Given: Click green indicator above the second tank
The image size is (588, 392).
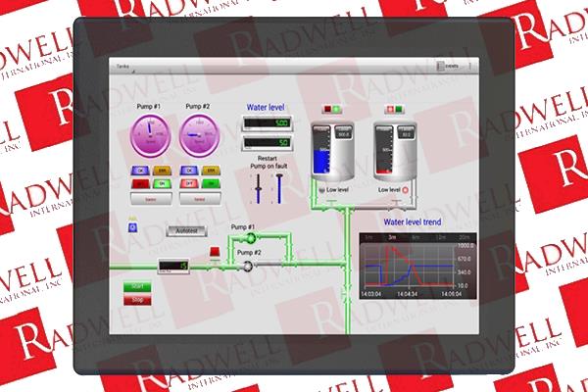Looking at the screenshot, I should 399,110.
